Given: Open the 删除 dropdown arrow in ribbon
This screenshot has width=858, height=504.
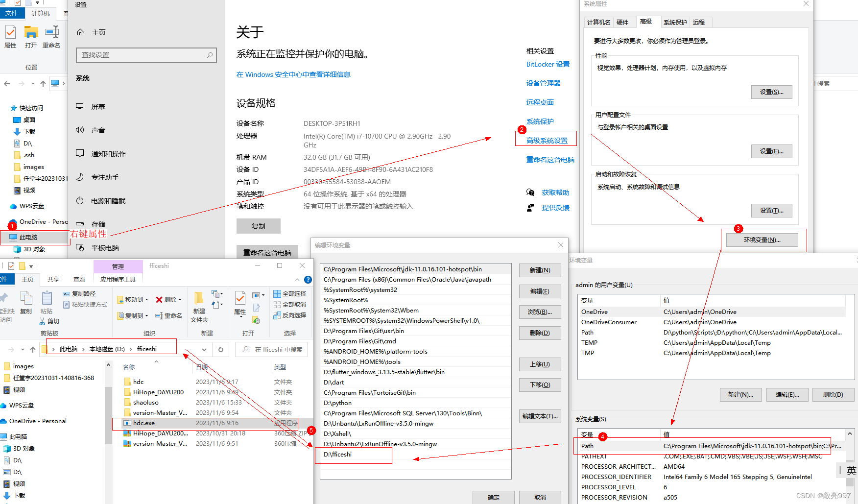Looking at the screenshot, I should click(x=180, y=299).
